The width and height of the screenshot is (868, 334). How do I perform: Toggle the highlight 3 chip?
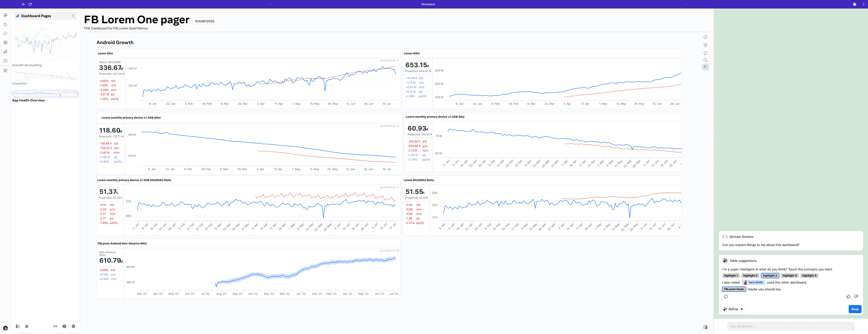770,276
